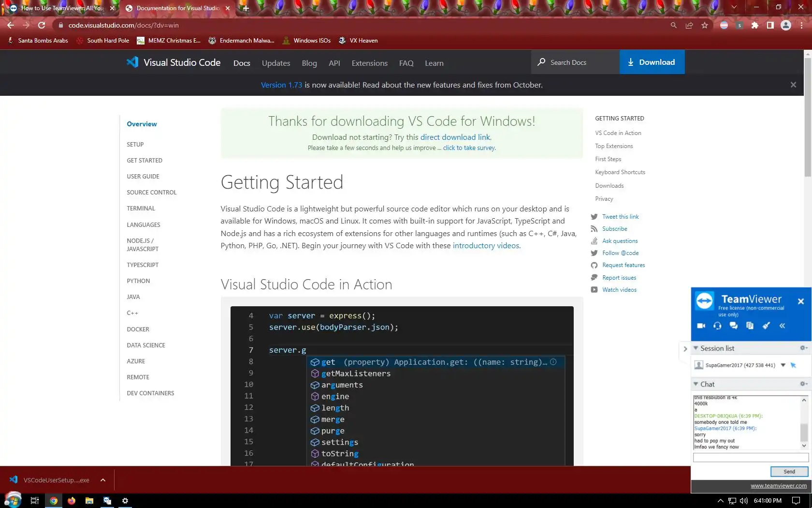Open the TERMINAL docs section
This screenshot has height=508, width=812.
pyautogui.click(x=141, y=209)
